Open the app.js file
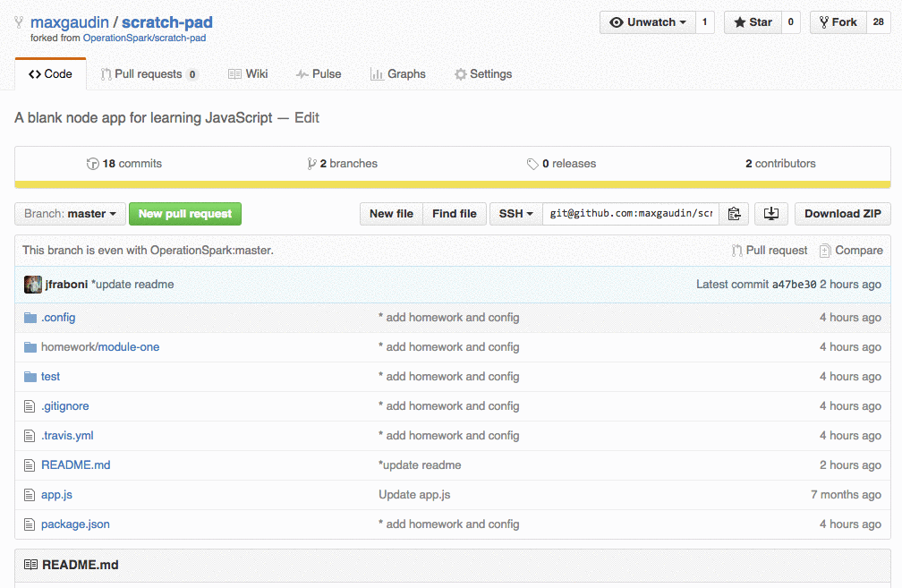This screenshot has height=588, width=902. [x=56, y=495]
